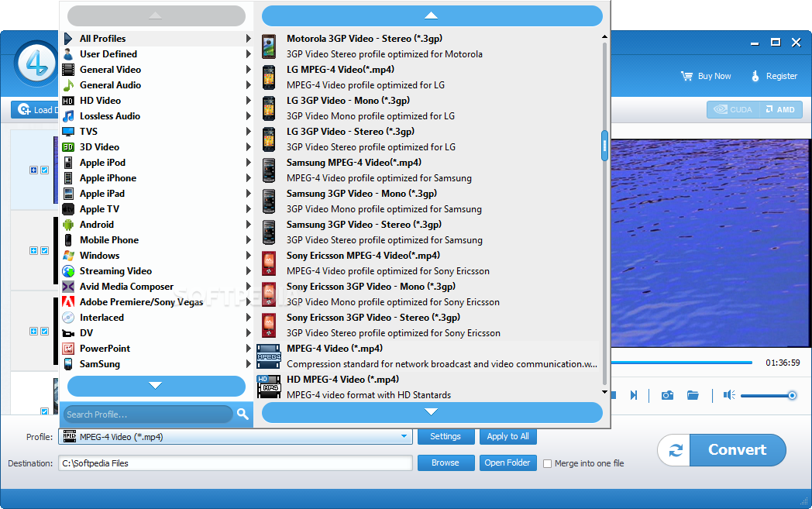The image size is (812, 509).
Task: Select the Avid Media Composer icon
Action: coord(68,287)
